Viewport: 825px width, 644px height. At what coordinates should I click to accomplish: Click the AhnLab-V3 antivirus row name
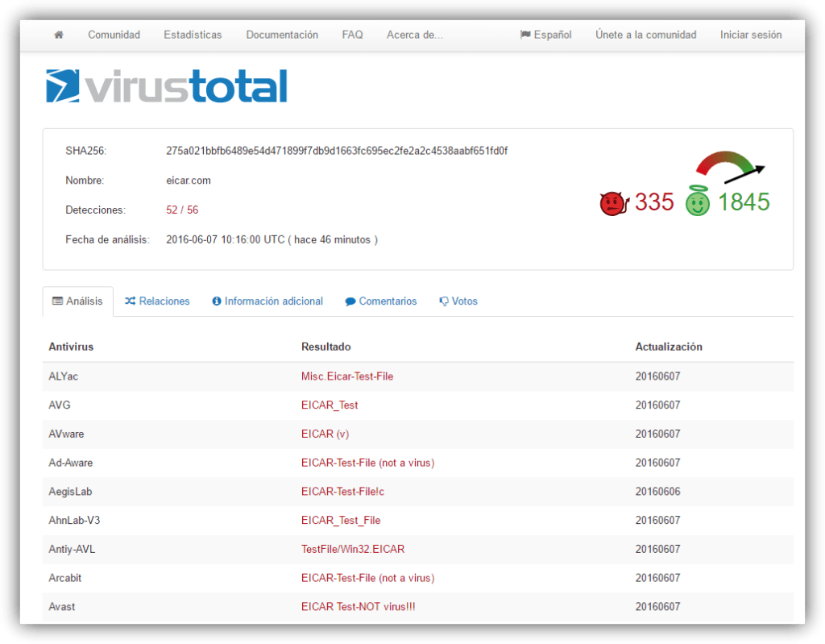click(74, 521)
